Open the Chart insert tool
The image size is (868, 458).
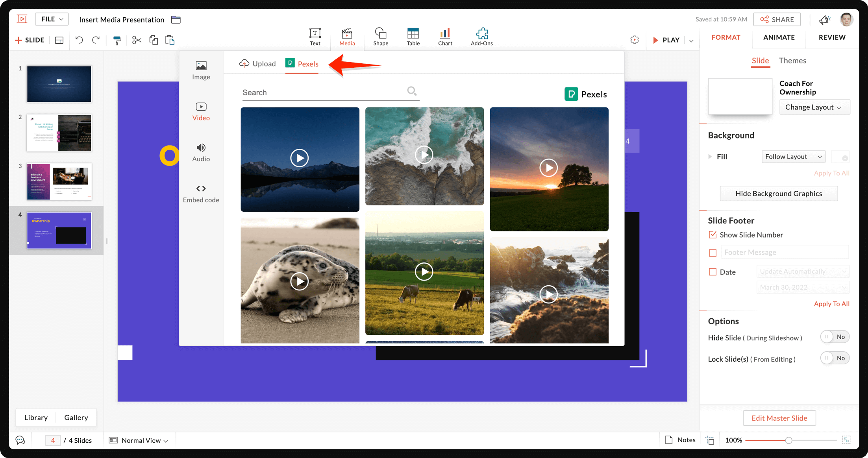tap(445, 37)
